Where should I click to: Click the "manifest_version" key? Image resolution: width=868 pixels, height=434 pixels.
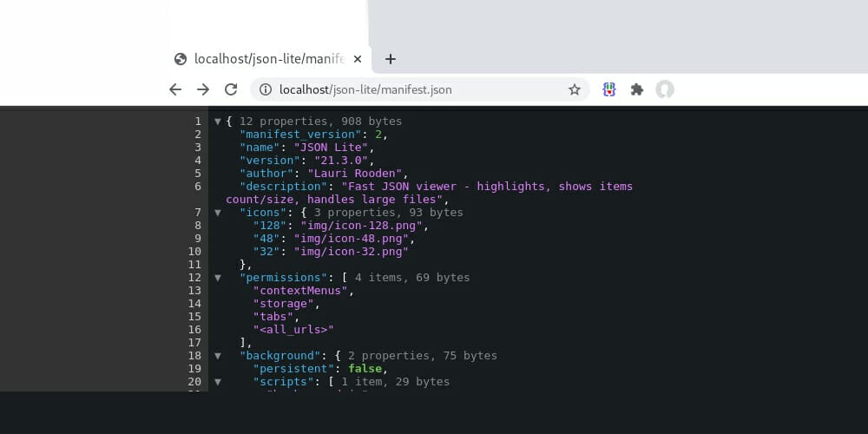click(x=300, y=135)
